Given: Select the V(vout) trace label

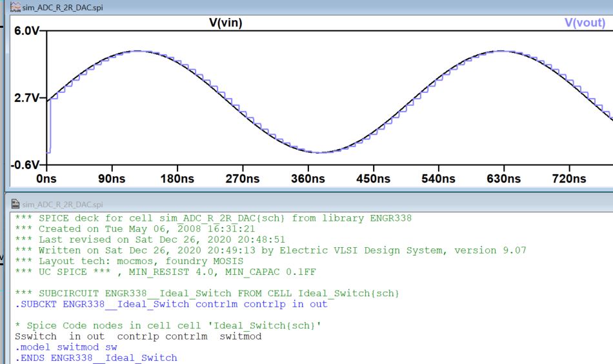Looking at the screenshot, I should [x=585, y=23].
